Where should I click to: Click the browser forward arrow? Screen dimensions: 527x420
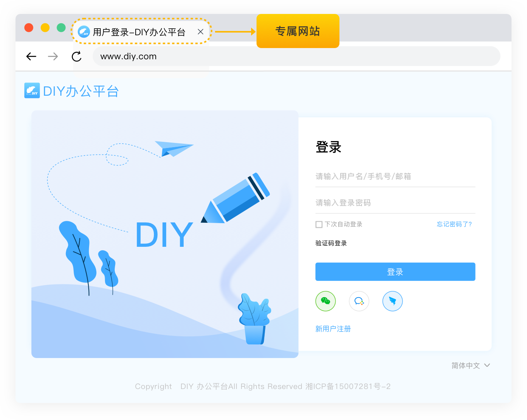[53, 56]
